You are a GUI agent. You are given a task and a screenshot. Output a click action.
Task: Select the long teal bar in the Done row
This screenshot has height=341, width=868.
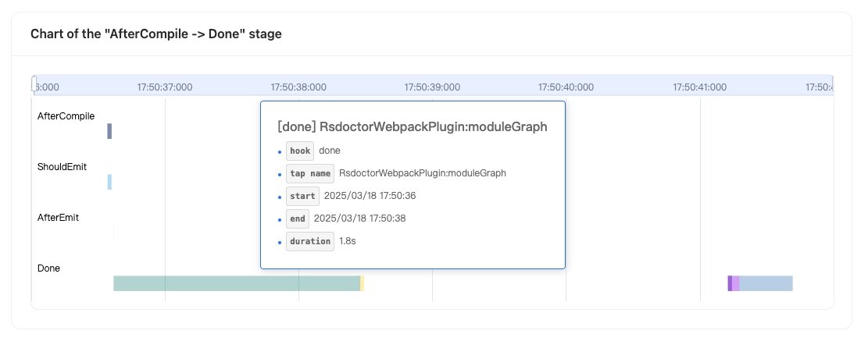237,283
